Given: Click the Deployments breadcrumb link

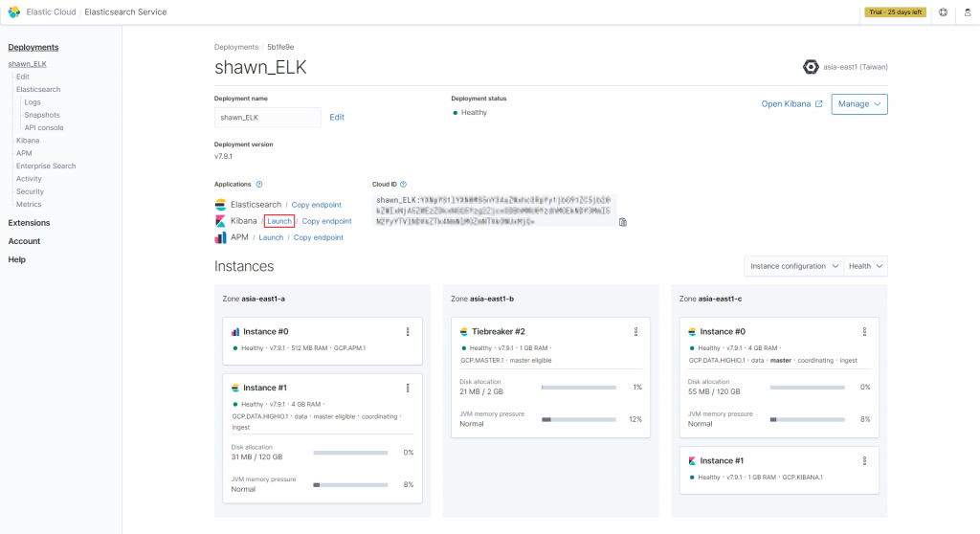Looking at the screenshot, I should [236, 47].
